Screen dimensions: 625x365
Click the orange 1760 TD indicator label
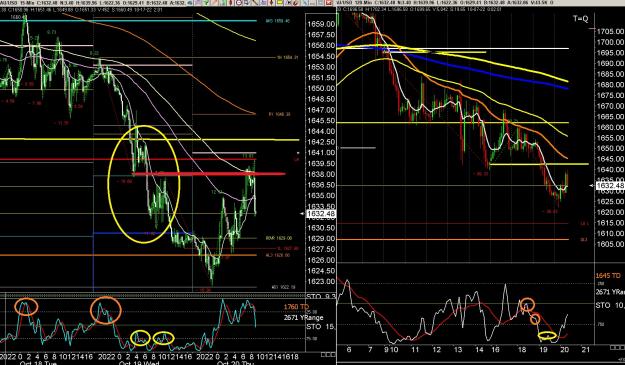click(x=296, y=307)
